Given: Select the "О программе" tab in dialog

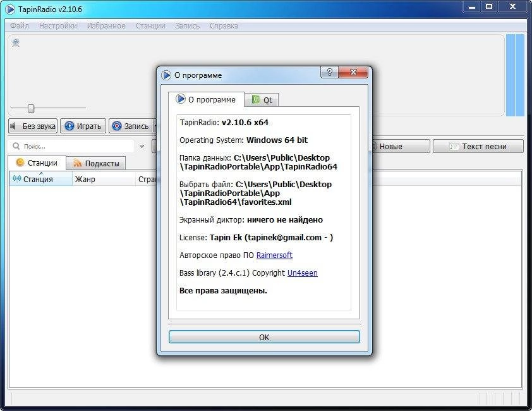Looking at the screenshot, I should coord(206,99).
